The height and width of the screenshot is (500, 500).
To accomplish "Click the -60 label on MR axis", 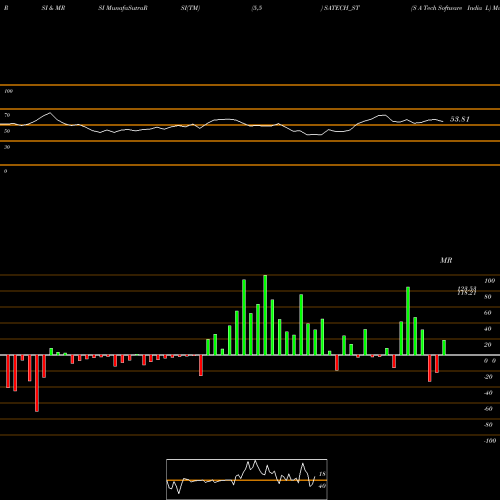I will (488, 409).
